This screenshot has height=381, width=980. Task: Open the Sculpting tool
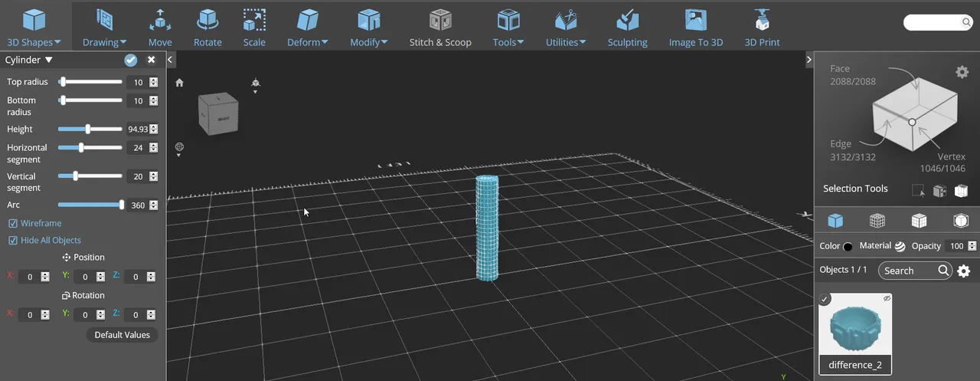click(x=627, y=27)
